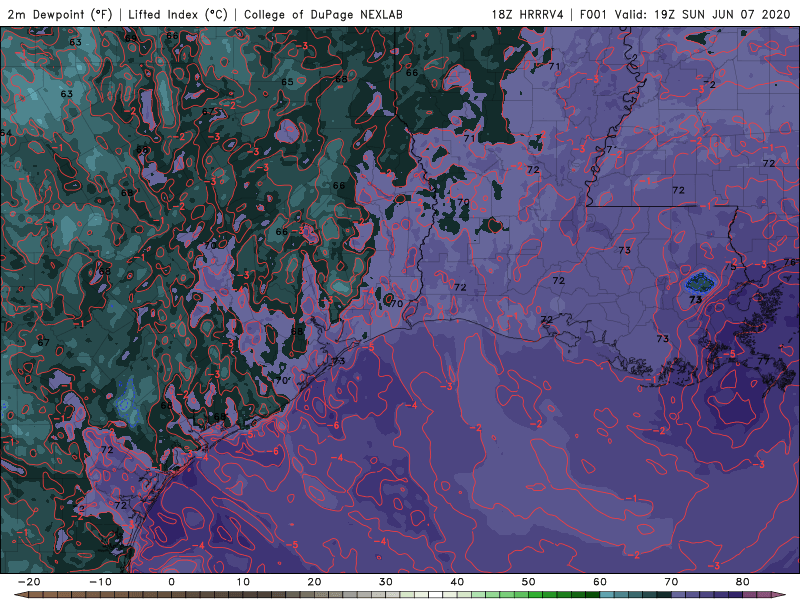Click the "50" tick label on the color scale
The height and width of the screenshot is (600, 800).
tap(529, 582)
